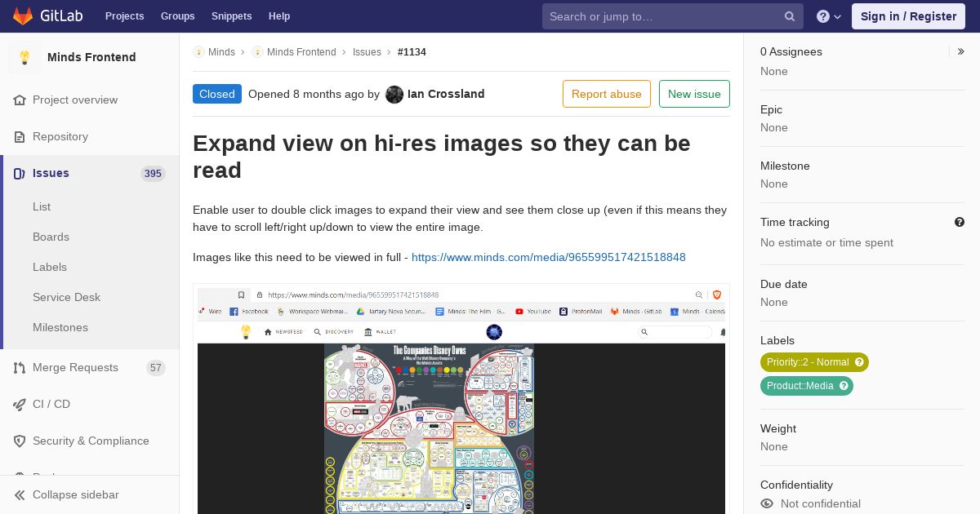Click the Report abuse button
The width and height of the screenshot is (980, 514).
tap(607, 94)
